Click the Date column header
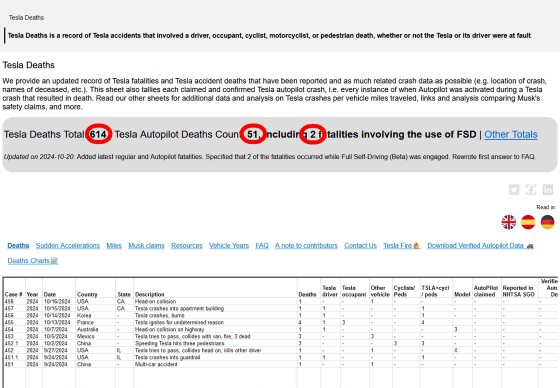 pos(50,294)
